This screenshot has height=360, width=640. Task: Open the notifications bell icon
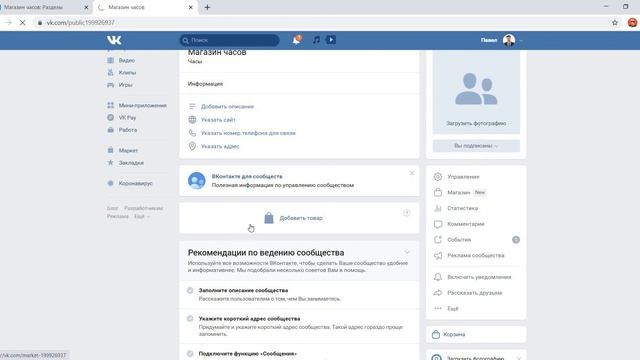[297, 40]
